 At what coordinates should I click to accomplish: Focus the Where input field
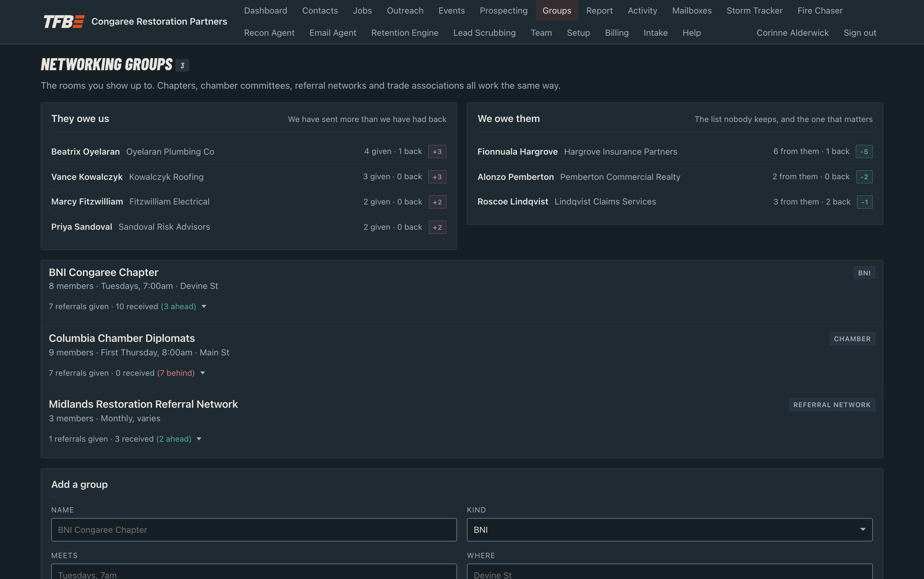(669, 571)
